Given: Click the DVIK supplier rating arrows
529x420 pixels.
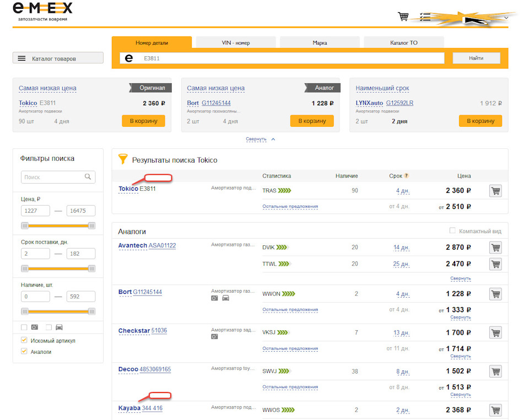Looking at the screenshot, I should (x=282, y=247).
